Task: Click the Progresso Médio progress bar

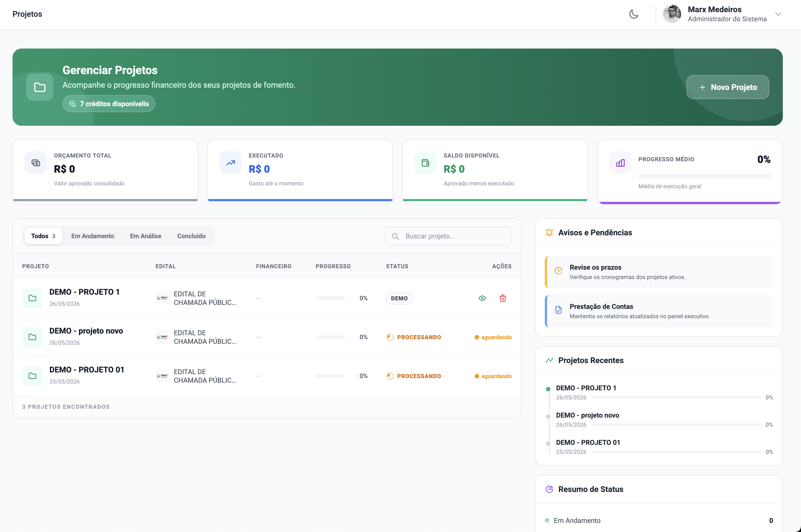Action: tap(704, 176)
